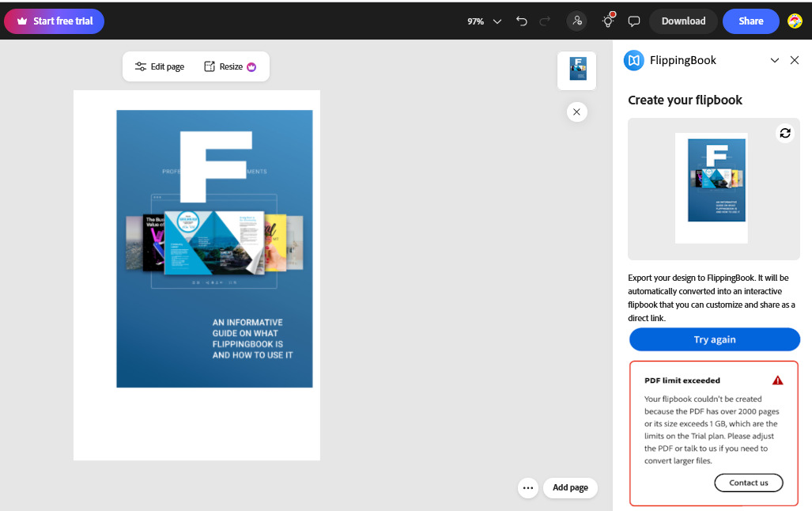Click the red warning triangle icon
Image resolution: width=812 pixels, height=511 pixels.
[777, 380]
